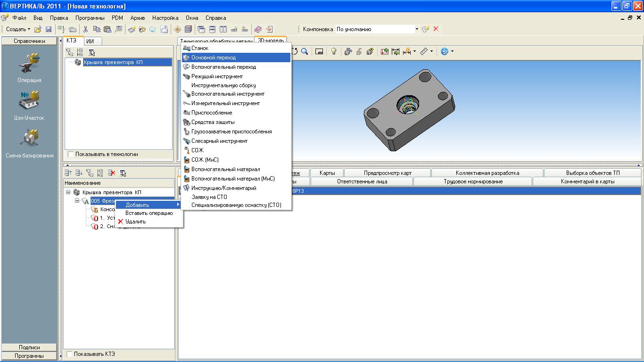Click collapse-all tree icon in КТЭ panel
This screenshot has width=644, height=362.
69,52
